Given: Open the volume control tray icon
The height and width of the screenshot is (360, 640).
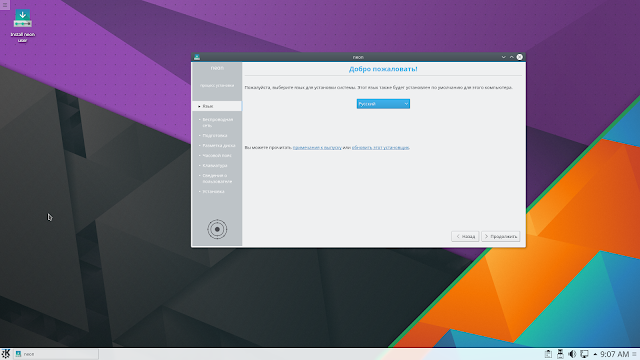Looking at the screenshot, I should (572, 354).
